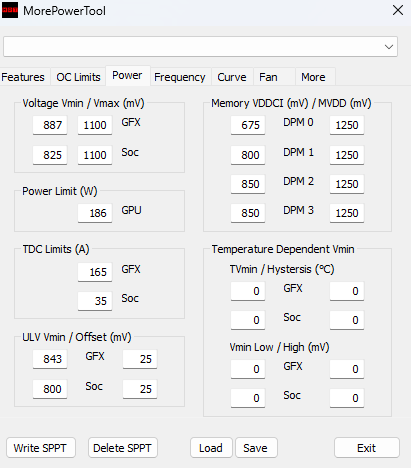411x468 pixels.
Task: Edit GFX Vmax voltage field 1100
Action: (95, 125)
